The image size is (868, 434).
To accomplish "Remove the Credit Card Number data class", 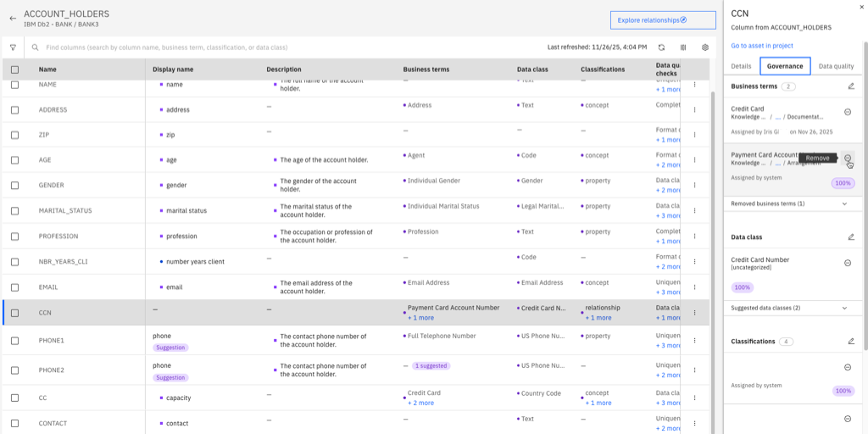I will pos(848,263).
